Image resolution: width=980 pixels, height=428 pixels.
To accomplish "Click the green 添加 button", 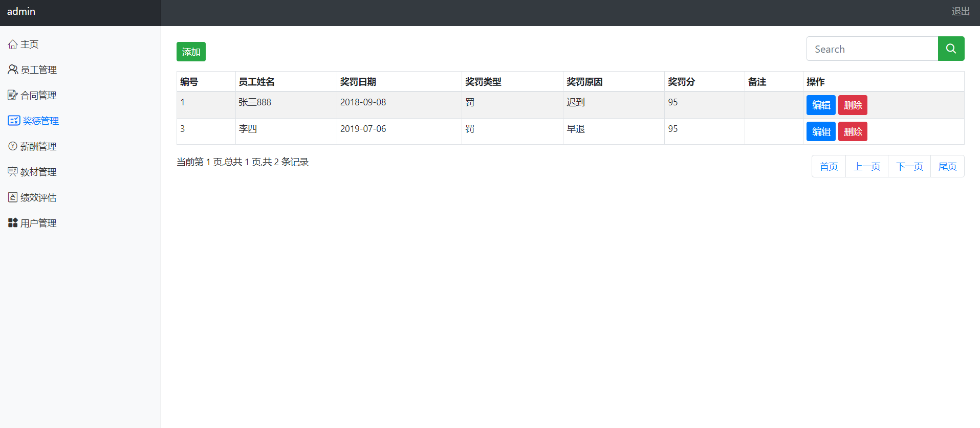I will [191, 52].
